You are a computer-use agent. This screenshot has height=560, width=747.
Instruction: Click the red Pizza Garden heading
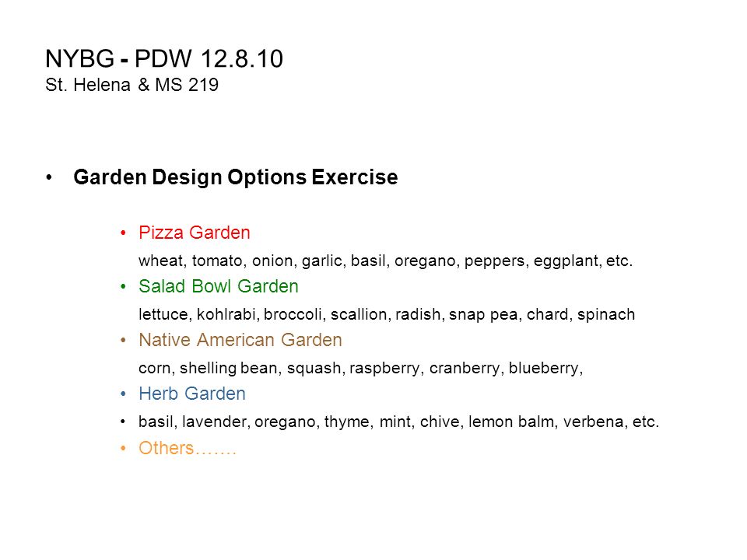[195, 233]
